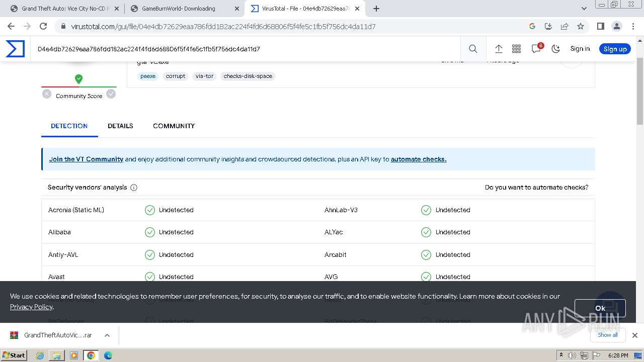Click the upload file icon
This screenshot has width=644, height=362.
coord(499,49)
